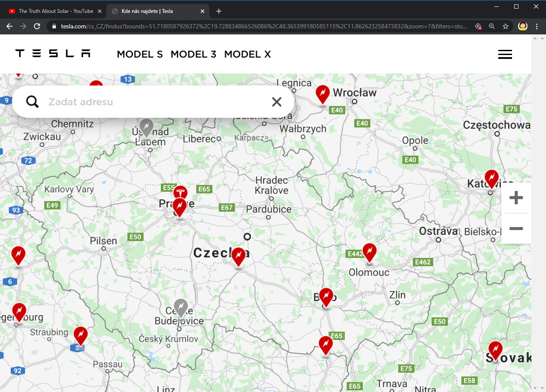Viewport: 546px width, 392px height.
Task: Go back in browser history
Action: (x=9, y=26)
